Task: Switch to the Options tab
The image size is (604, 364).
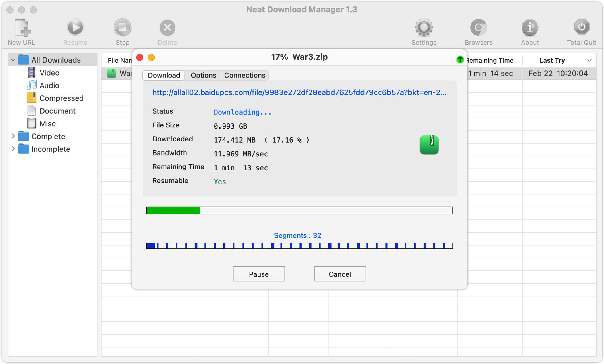Action: coord(203,75)
